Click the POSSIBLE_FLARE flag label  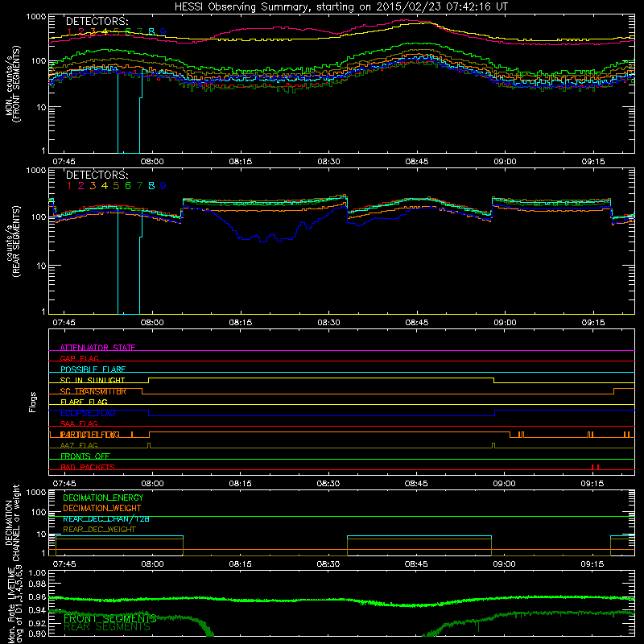point(93,369)
